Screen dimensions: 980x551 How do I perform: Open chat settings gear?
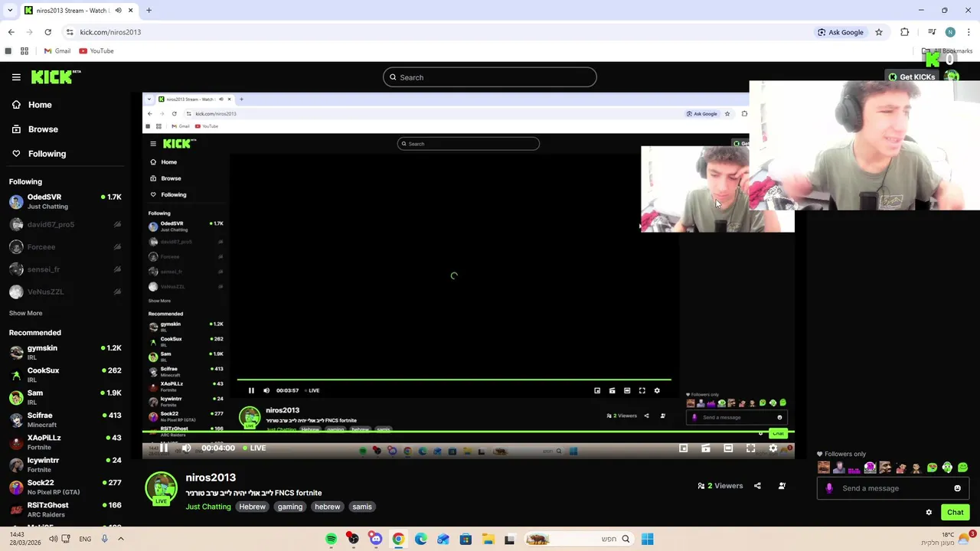click(929, 513)
